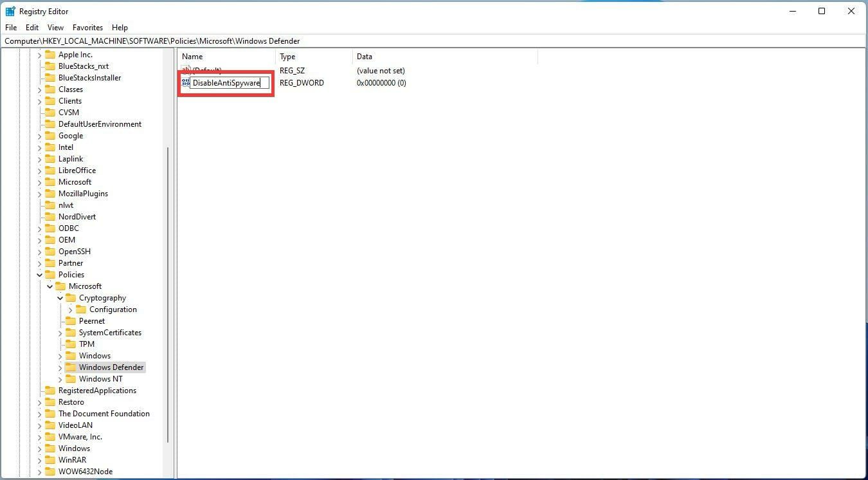Expand the Windows NT key
The width and height of the screenshot is (868, 480).
60,379
